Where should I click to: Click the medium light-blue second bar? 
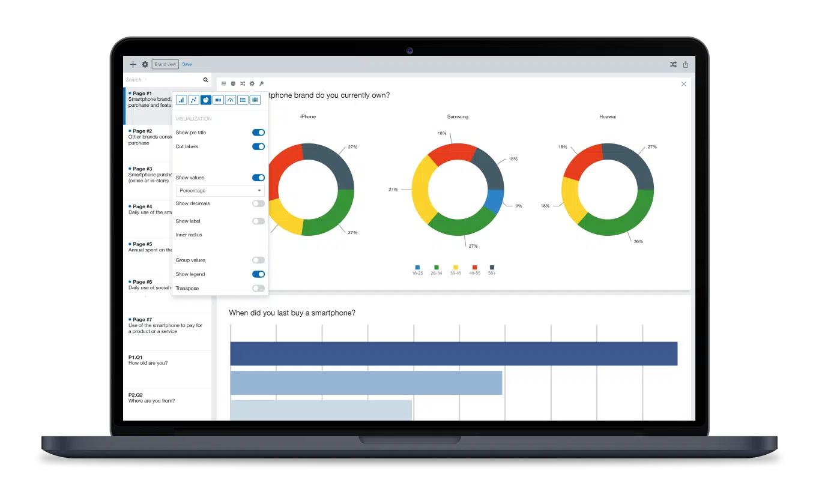tap(366, 383)
